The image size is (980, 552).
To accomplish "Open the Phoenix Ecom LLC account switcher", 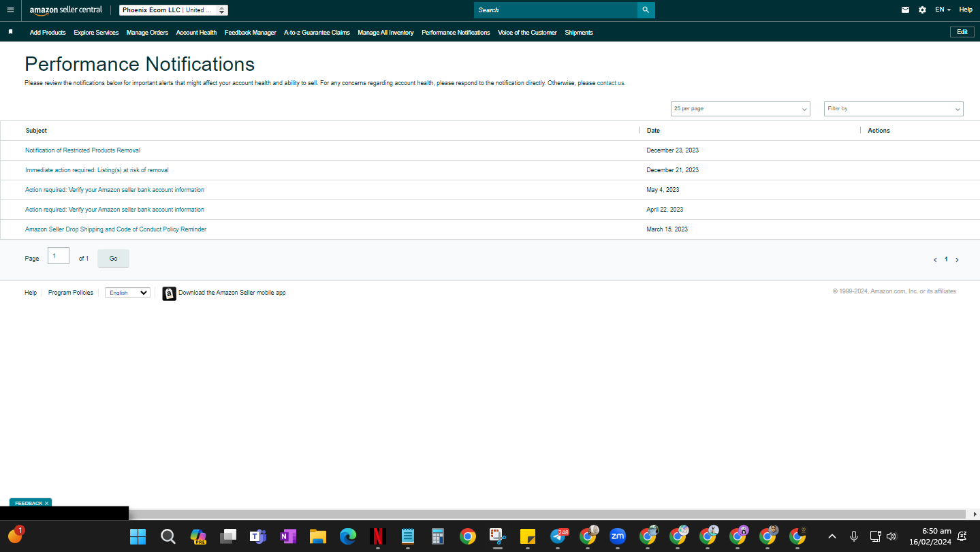I will tap(174, 10).
